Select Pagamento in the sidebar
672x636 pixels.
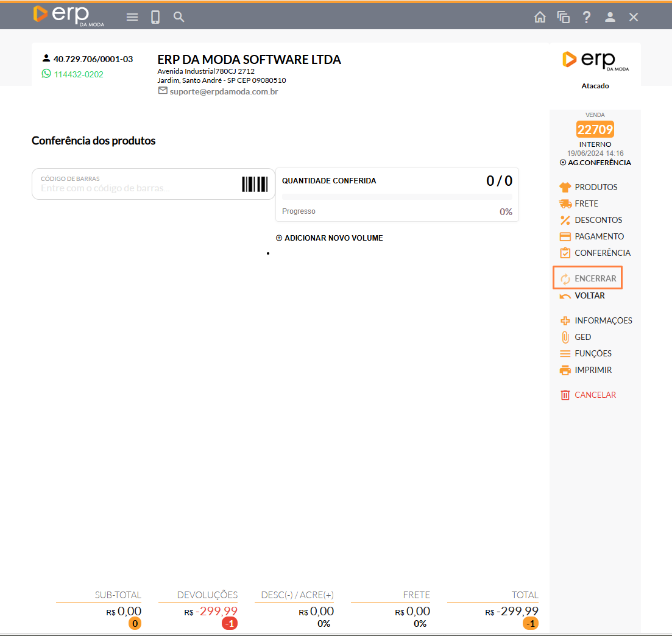point(599,236)
